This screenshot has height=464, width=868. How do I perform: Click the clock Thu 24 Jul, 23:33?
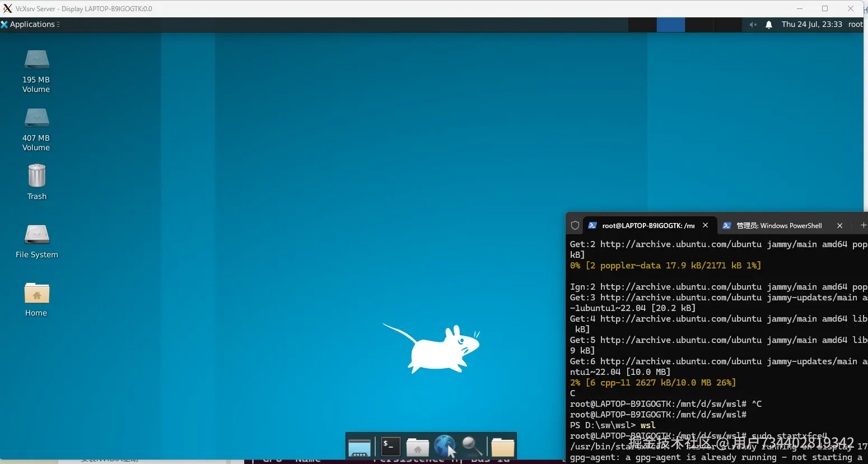pyautogui.click(x=811, y=24)
